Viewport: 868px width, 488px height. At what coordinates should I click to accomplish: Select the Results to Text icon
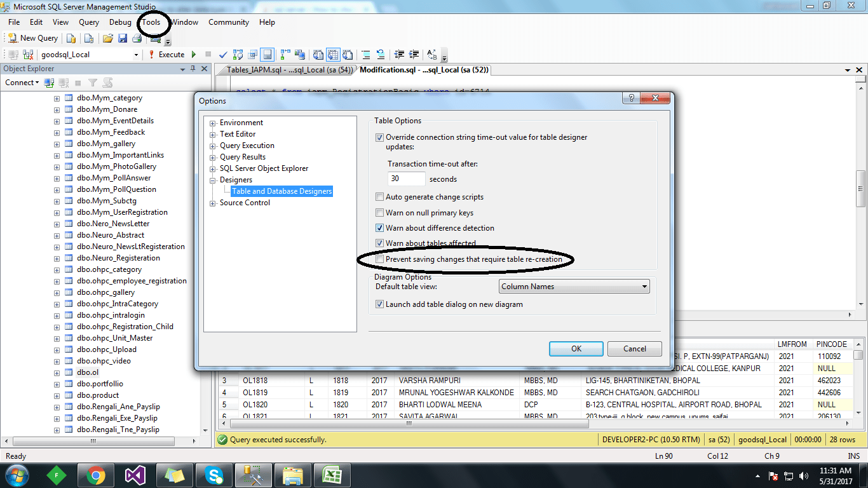coord(318,55)
